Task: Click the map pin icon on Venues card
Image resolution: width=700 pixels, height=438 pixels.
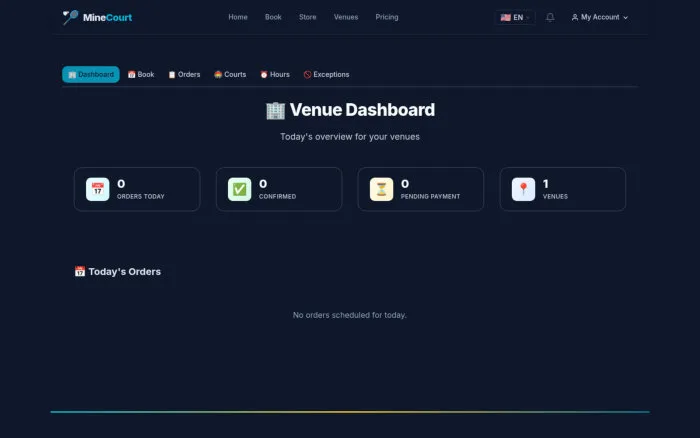Action: tap(523, 189)
